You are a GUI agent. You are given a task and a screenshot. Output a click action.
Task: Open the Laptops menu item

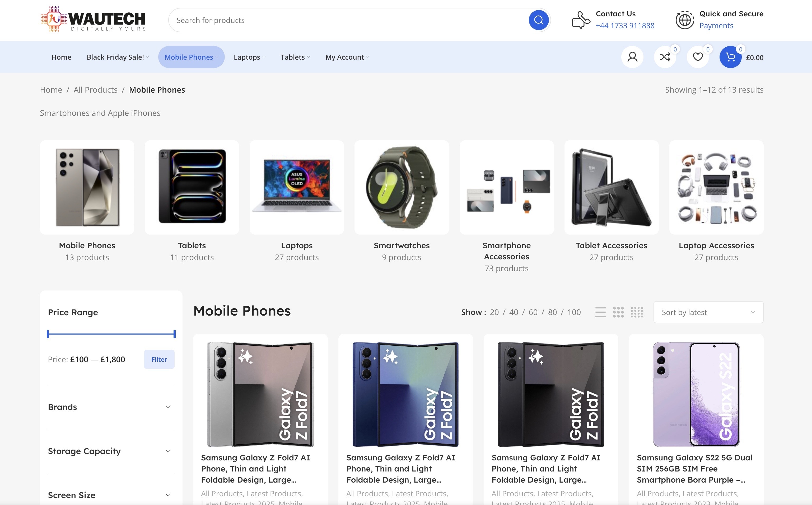247,57
